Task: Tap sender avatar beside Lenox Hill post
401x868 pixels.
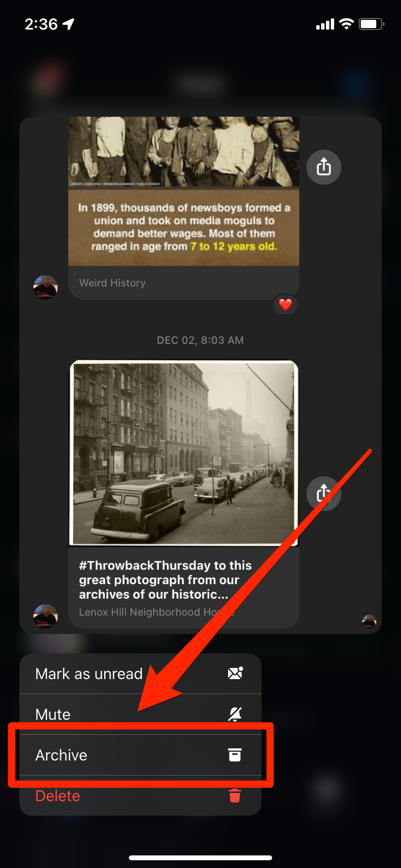Action: pyautogui.click(x=46, y=616)
